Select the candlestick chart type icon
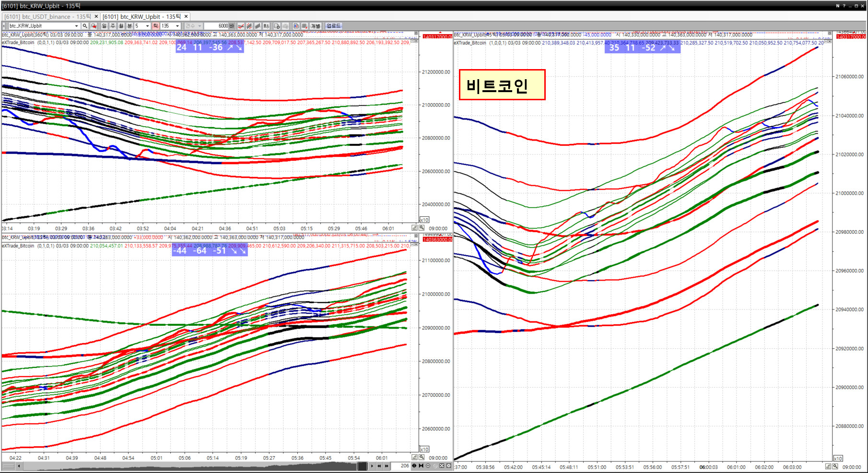 click(249, 26)
